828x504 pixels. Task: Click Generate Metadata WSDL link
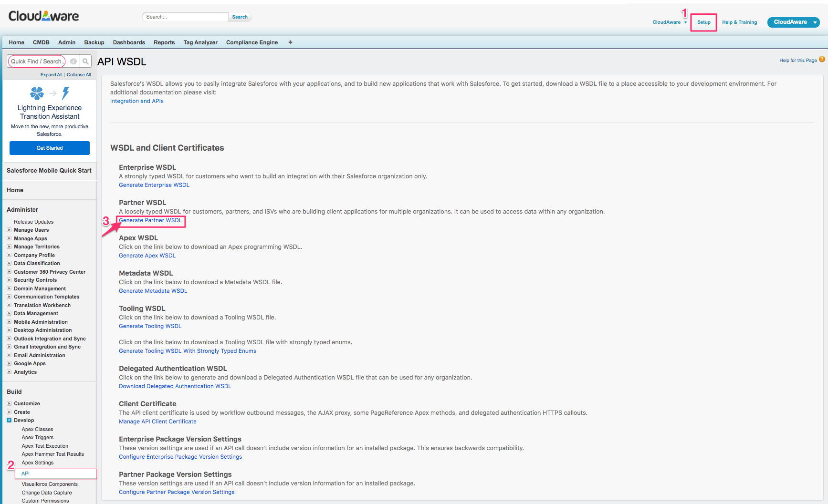tap(153, 291)
